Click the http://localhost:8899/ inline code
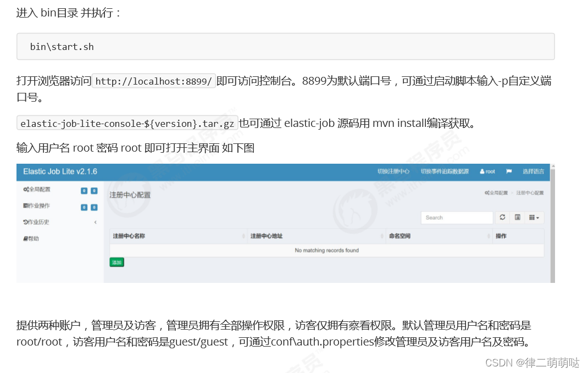 click(x=154, y=81)
